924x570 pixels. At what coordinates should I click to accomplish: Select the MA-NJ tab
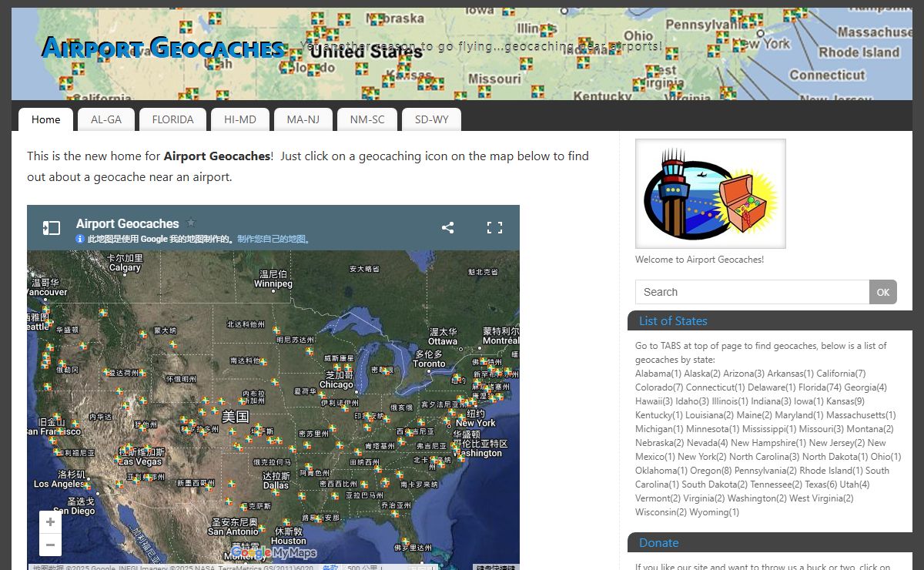303,119
